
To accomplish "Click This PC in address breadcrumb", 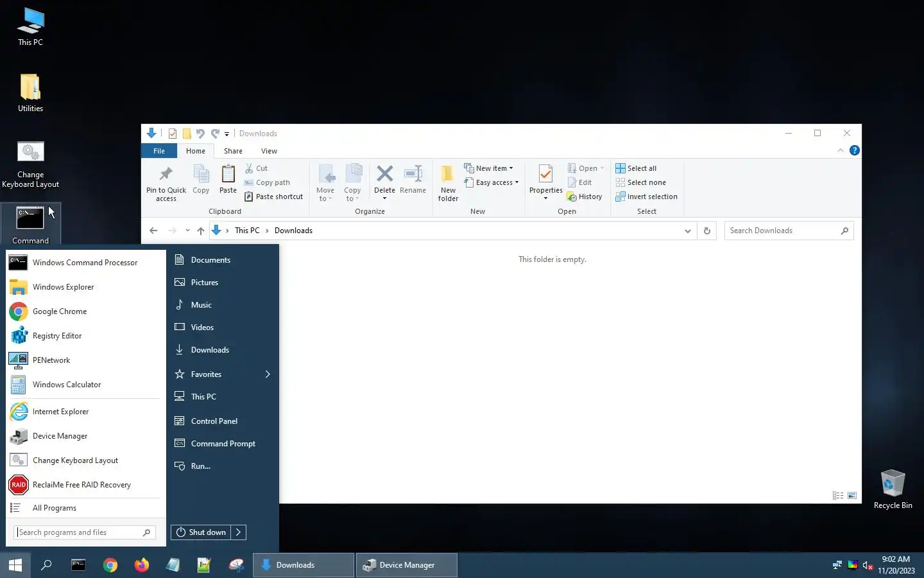I will pyautogui.click(x=247, y=231).
